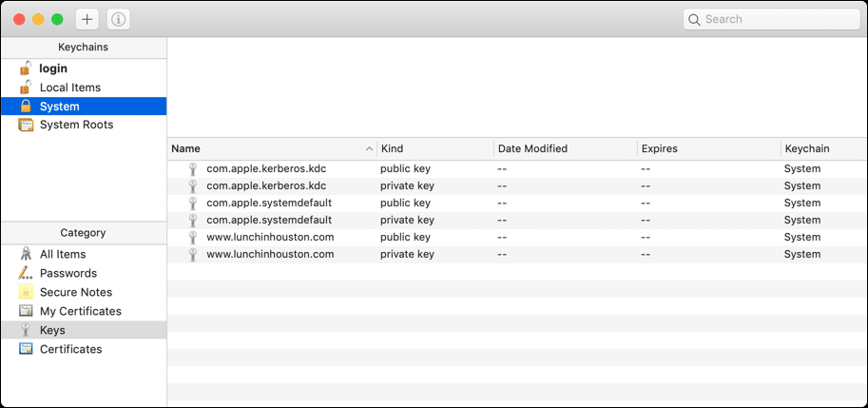Image resolution: width=868 pixels, height=408 pixels.
Task: Sort the list by Kind column
Action: [x=392, y=149]
